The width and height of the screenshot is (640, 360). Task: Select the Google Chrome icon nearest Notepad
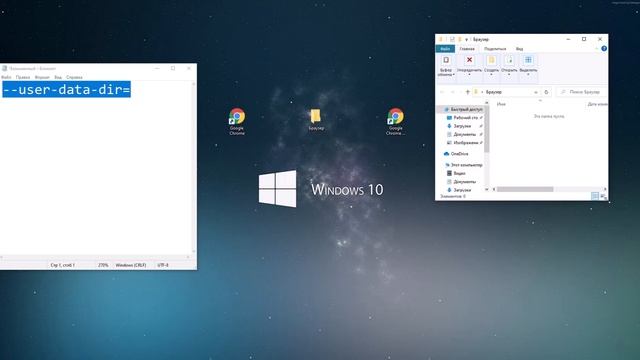click(x=237, y=121)
